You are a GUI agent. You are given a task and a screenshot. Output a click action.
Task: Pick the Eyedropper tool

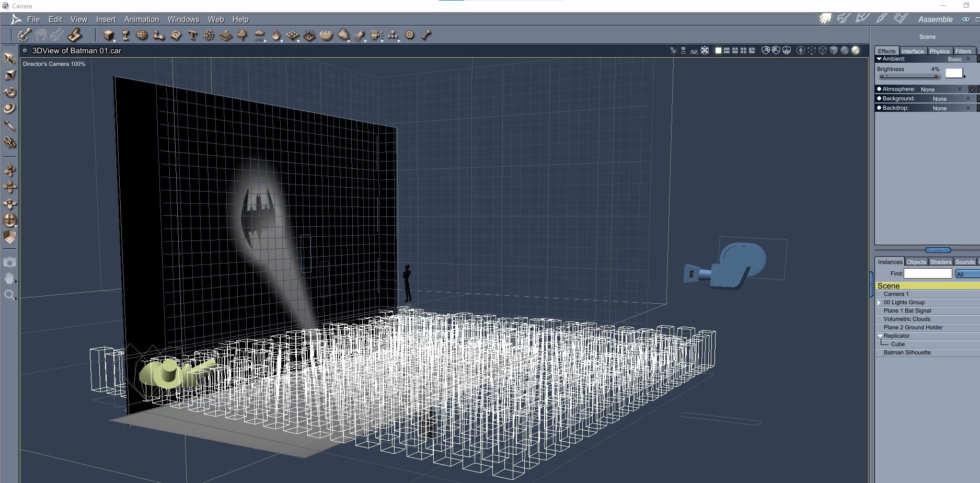click(x=9, y=125)
